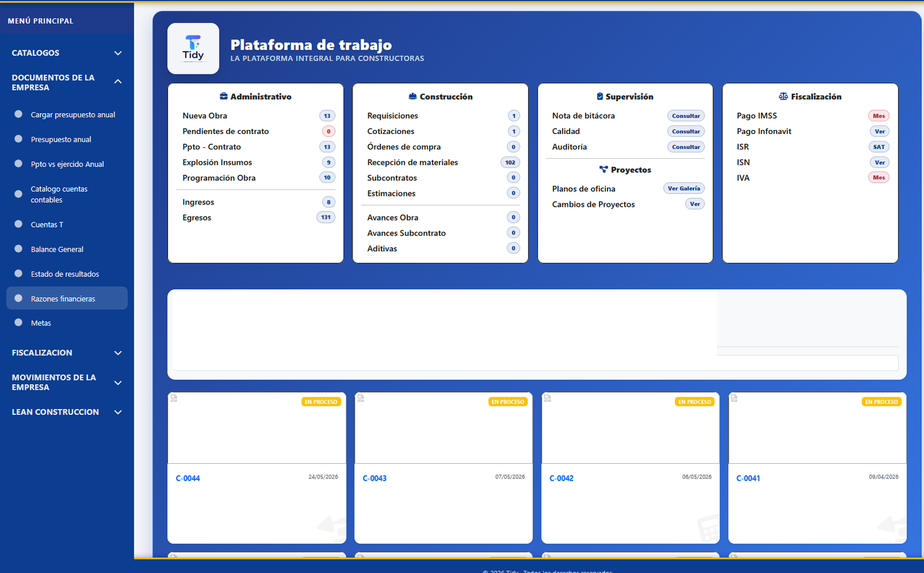Click the image icon on card C-0042
This screenshot has height=573, width=924.
click(x=547, y=398)
